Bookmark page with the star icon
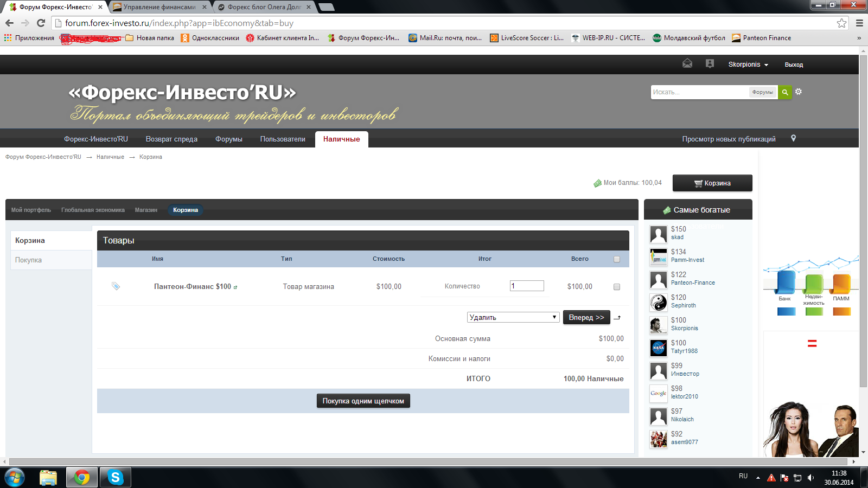Image resolution: width=868 pixels, height=488 pixels. [x=841, y=23]
